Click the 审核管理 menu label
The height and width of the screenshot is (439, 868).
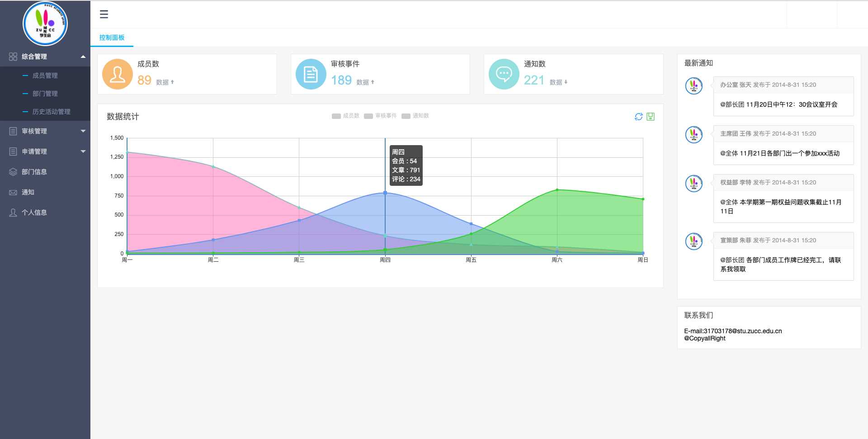point(34,131)
